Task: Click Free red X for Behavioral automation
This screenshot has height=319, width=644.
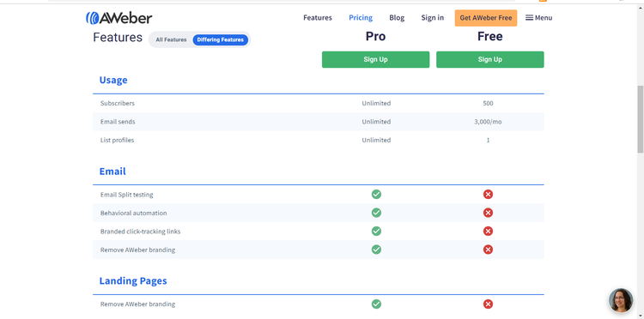Action: tap(488, 213)
